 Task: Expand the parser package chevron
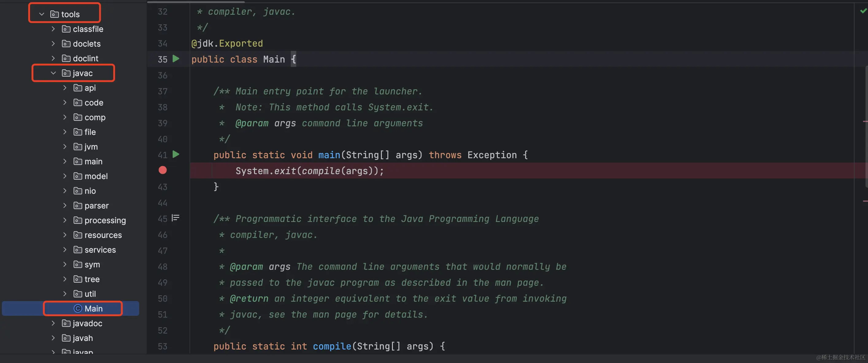65,205
